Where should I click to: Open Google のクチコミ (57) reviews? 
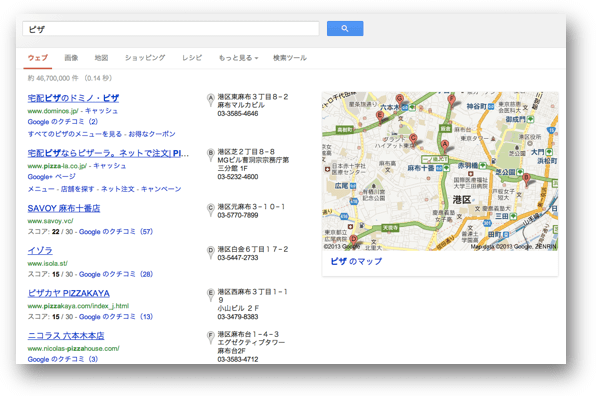116,231
